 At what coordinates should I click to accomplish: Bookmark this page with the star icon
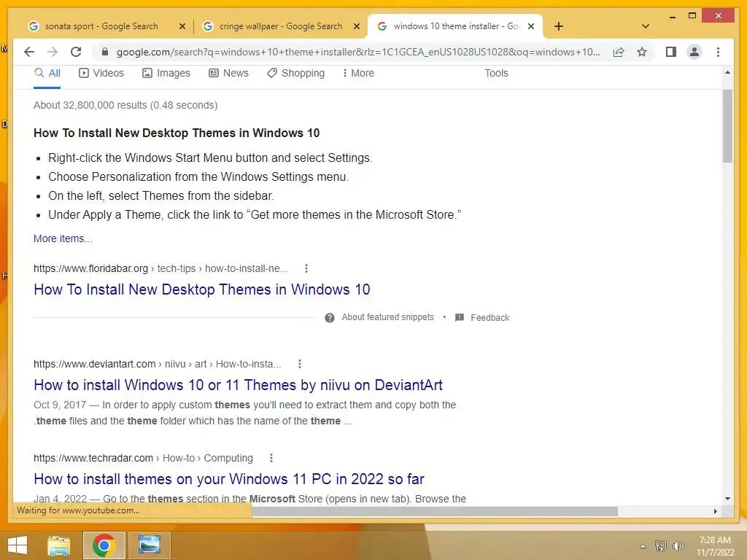pyautogui.click(x=642, y=52)
